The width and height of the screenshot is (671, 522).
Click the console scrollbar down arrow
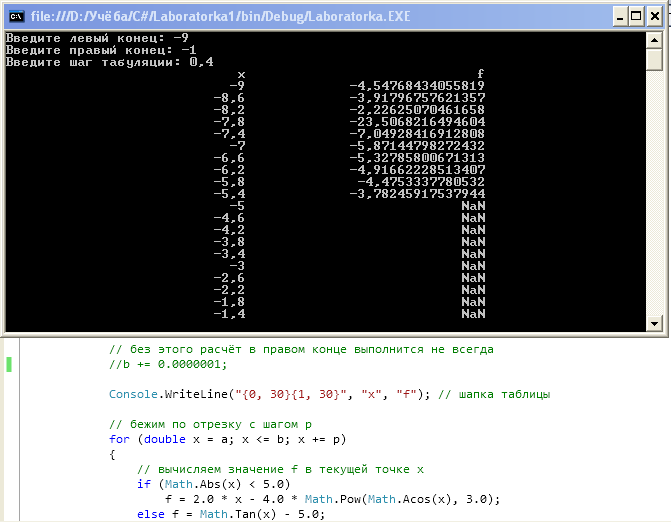click(x=654, y=323)
